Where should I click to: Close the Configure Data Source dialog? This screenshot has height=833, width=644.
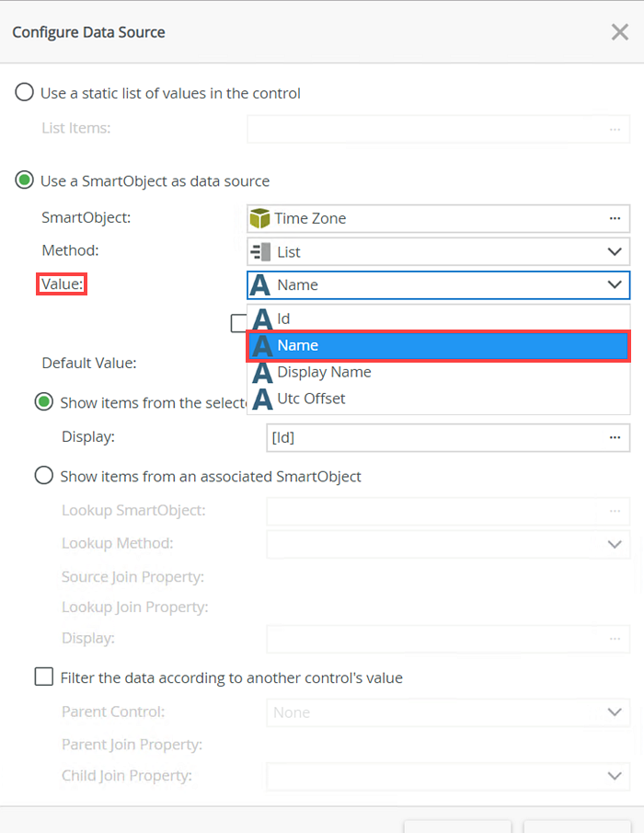pyautogui.click(x=620, y=32)
